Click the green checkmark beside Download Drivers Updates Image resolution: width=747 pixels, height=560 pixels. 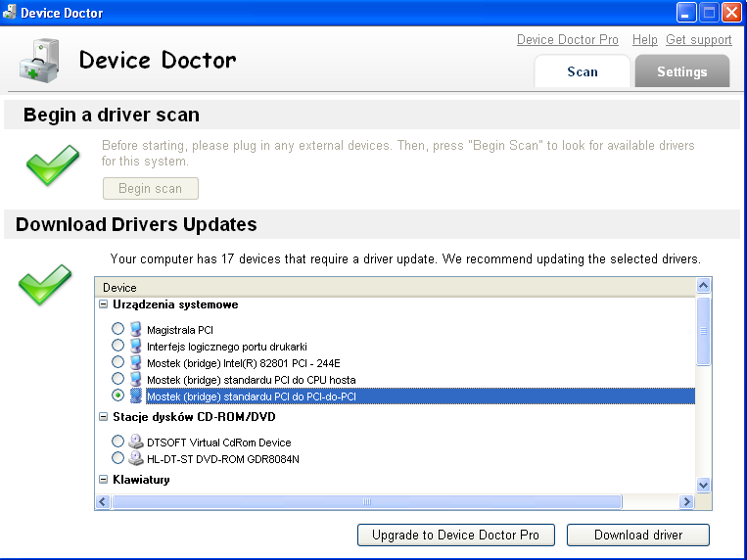45,285
